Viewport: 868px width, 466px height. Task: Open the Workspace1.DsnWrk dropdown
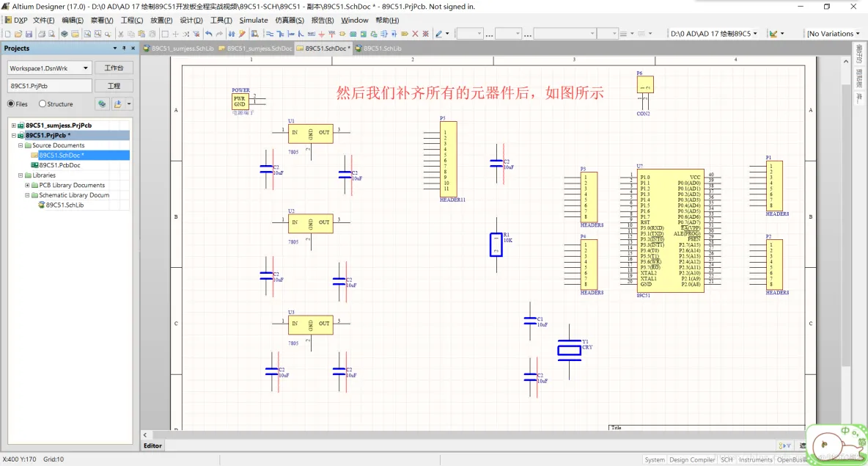tap(85, 68)
